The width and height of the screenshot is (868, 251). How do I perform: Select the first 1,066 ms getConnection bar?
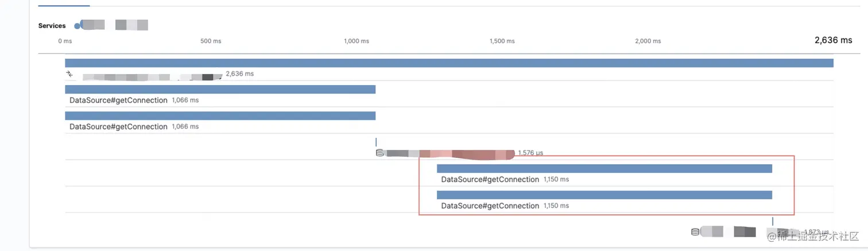pos(220,90)
